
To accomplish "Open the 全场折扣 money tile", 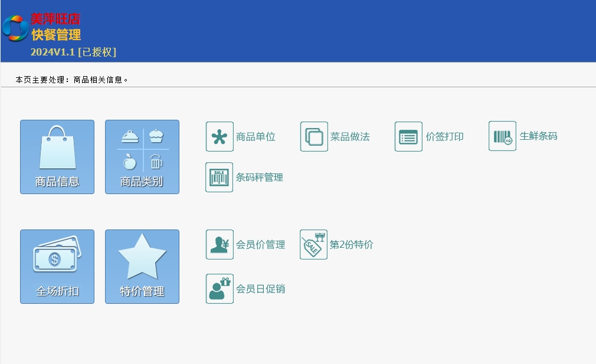I will (57, 267).
